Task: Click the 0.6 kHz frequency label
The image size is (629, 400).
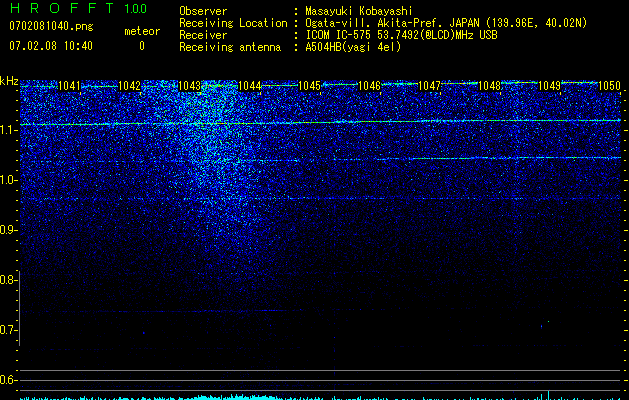Action: [x=7, y=380]
